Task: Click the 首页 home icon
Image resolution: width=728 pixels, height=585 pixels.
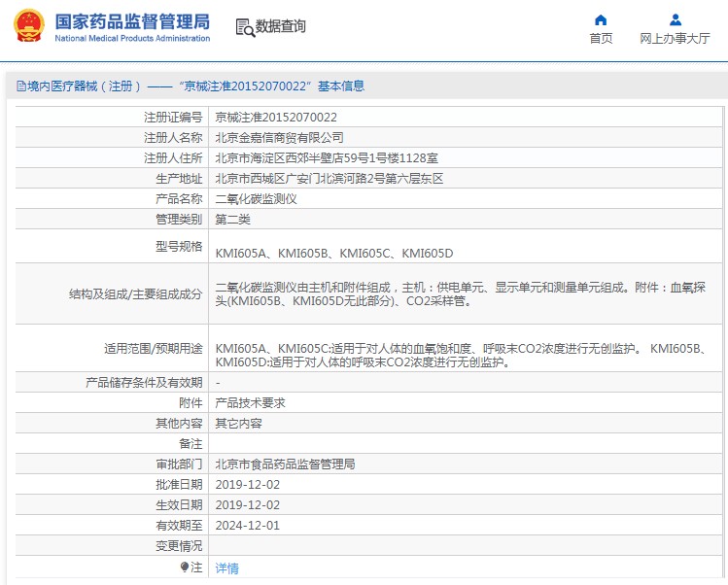Action: 601,20
